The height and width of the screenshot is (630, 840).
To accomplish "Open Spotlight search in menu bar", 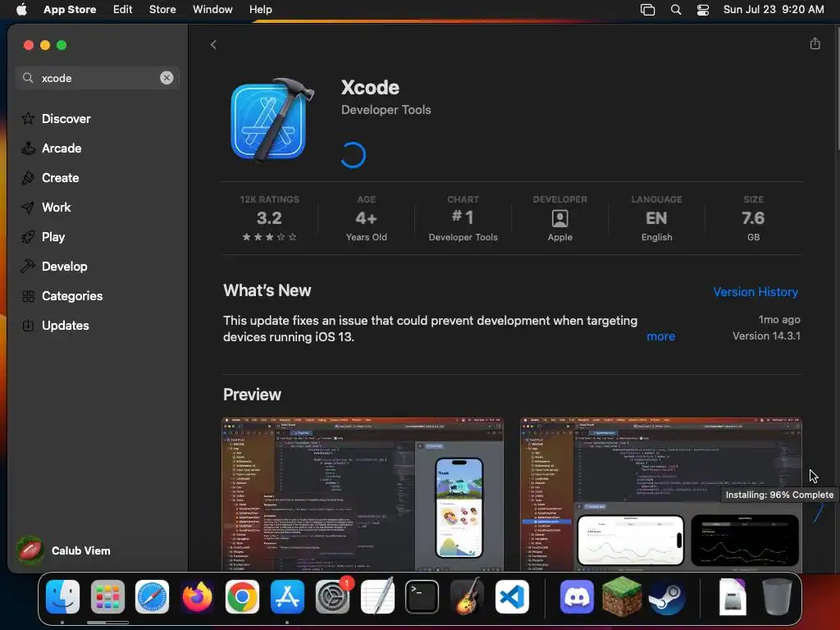I will click(x=676, y=10).
